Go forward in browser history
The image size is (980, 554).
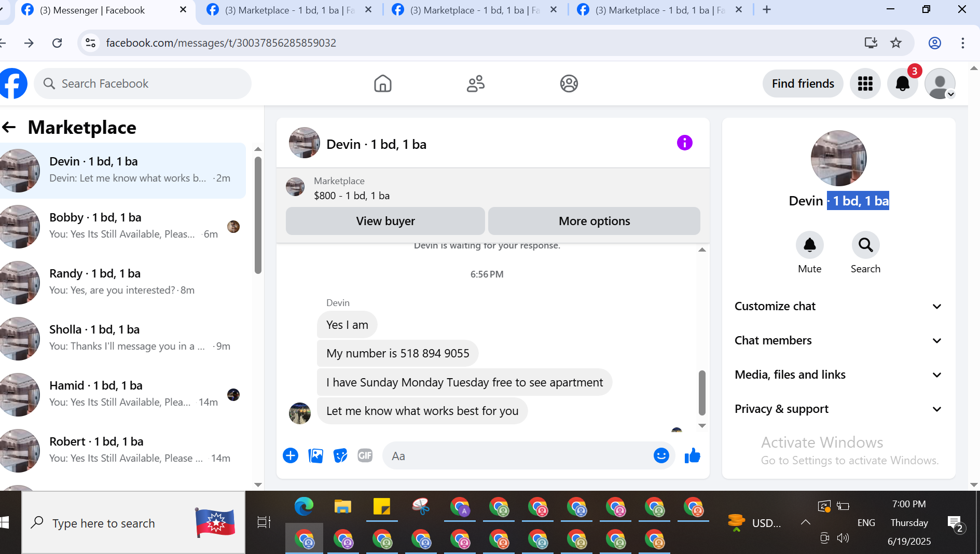[x=29, y=43]
